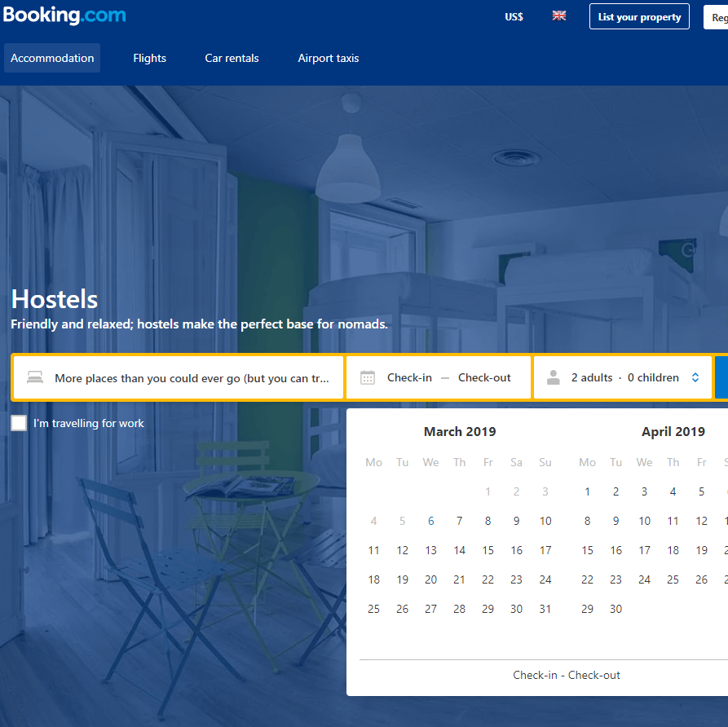Select March 15 in the calendar
Image resolution: width=728 pixels, height=727 pixels.
tap(488, 549)
